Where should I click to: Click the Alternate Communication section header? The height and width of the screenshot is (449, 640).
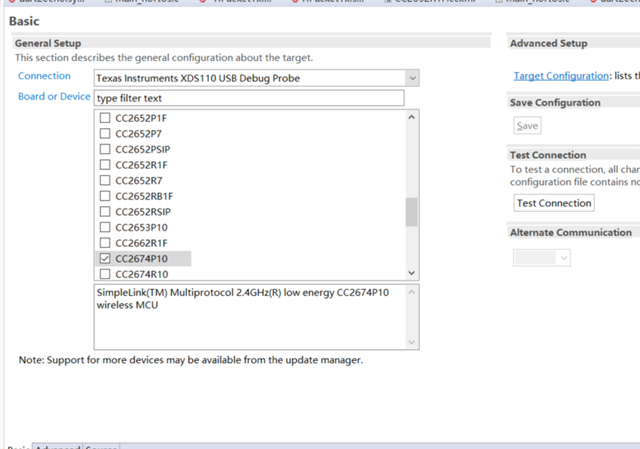tap(571, 232)
